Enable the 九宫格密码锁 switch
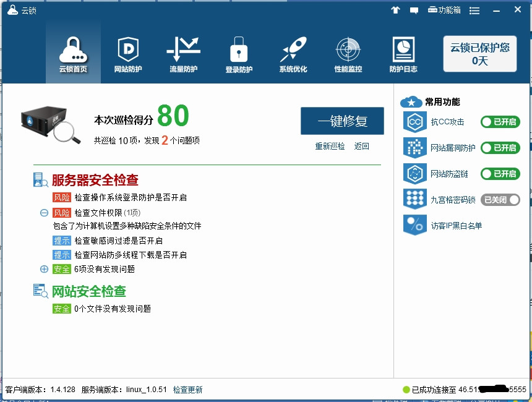The image size is (532, 402). click(x=500, y=200)
